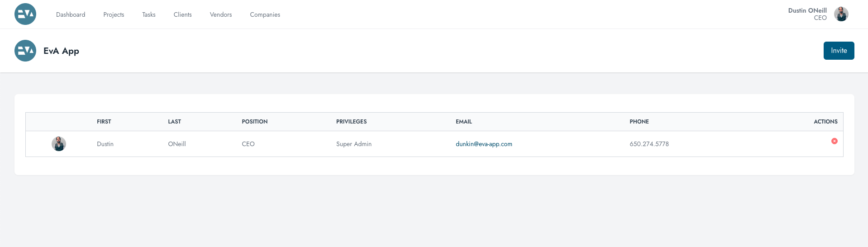Go to the Dashboard page

pyautogui.click(x=71, y=14)
